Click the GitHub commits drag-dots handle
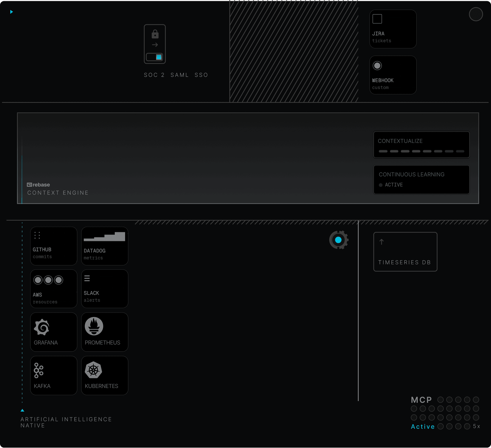The image size is (491, 448). [x=37, y=235]
